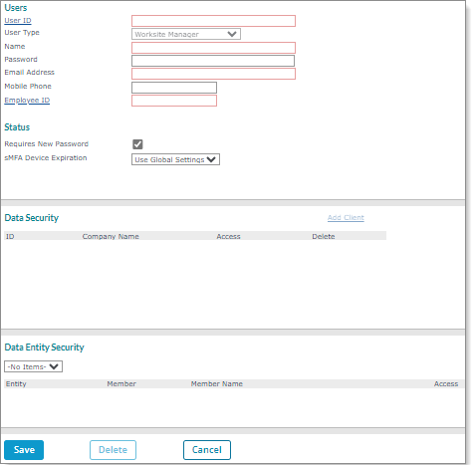Click the Add Client link
476x465 pixels.
coord(346,218)
